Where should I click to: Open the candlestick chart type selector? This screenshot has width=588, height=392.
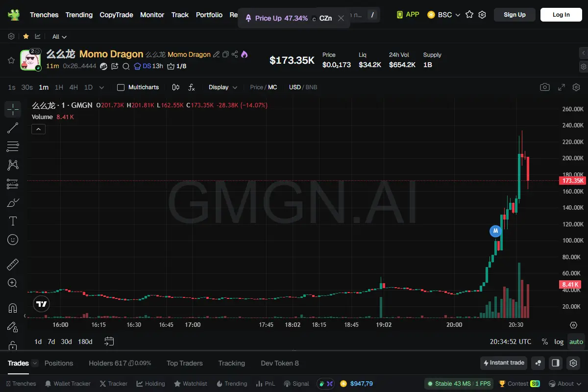point(176,87)
